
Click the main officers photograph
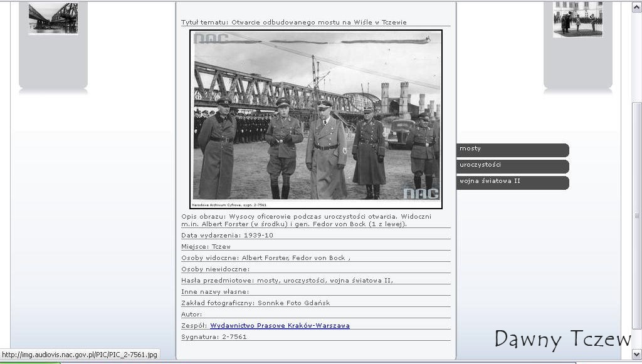[316, 119]
